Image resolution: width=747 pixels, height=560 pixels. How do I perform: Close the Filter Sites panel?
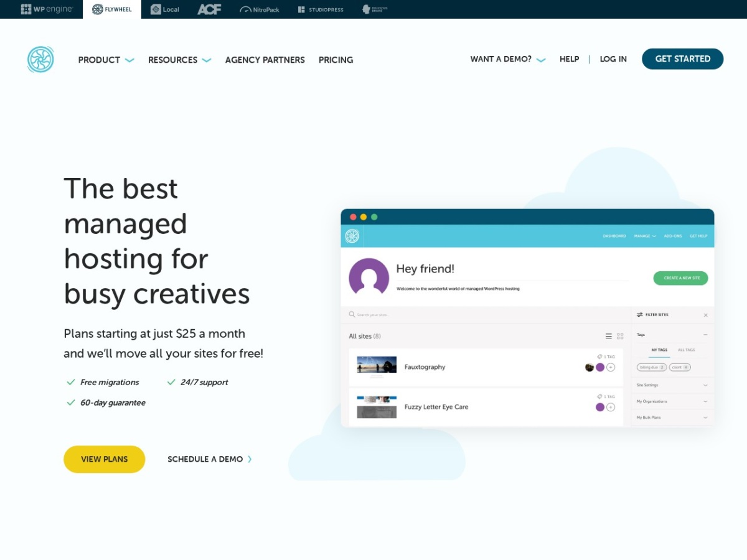coord(705,315)
